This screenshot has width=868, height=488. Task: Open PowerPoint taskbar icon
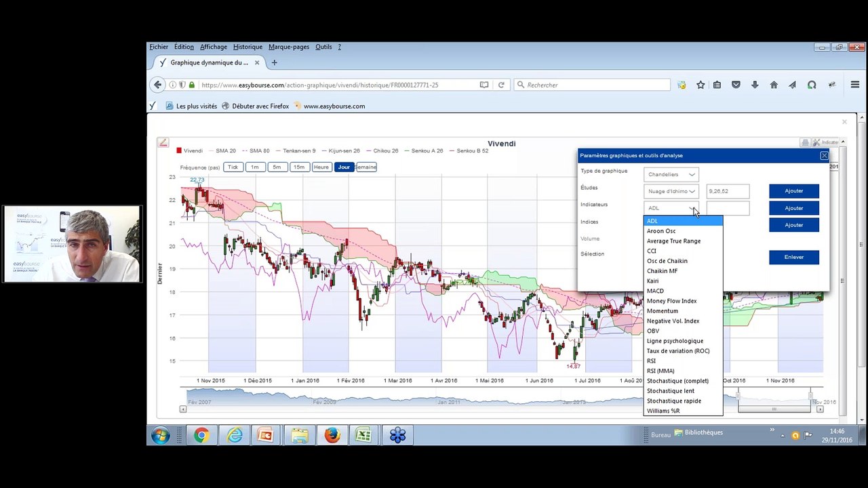pyautogui.click(x=265, y=435)
